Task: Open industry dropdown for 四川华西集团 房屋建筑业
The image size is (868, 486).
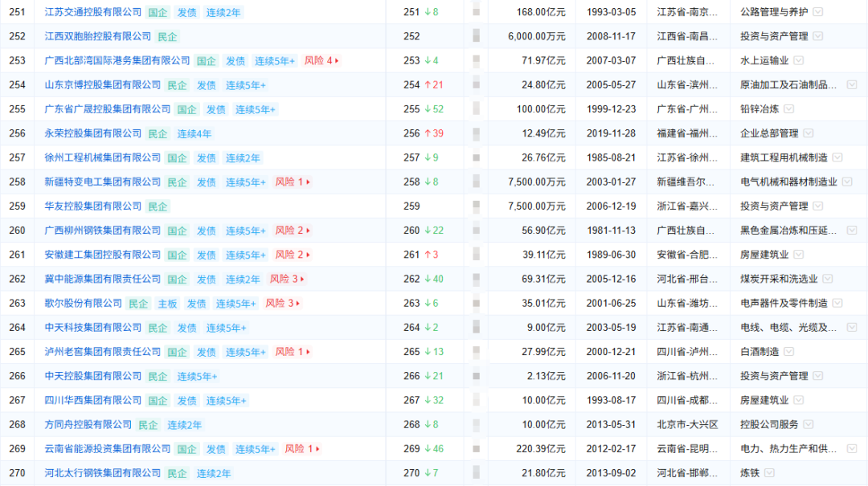Action: pyautogui.click(x=798, y=400)
